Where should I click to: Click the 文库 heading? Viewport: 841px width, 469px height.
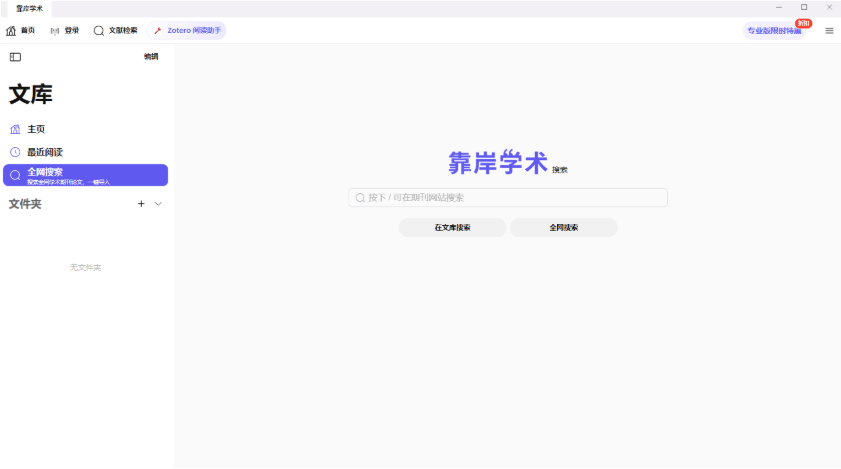[31, 94]
